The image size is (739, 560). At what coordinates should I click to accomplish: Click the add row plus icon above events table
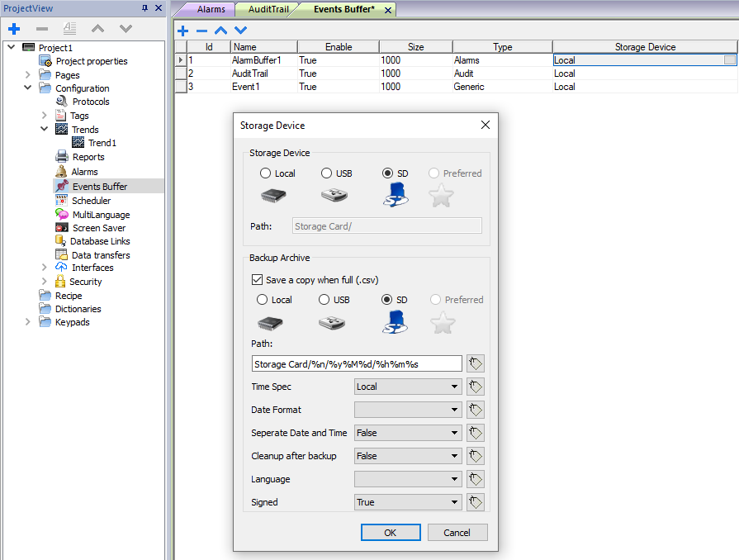(x=182, y=31)
